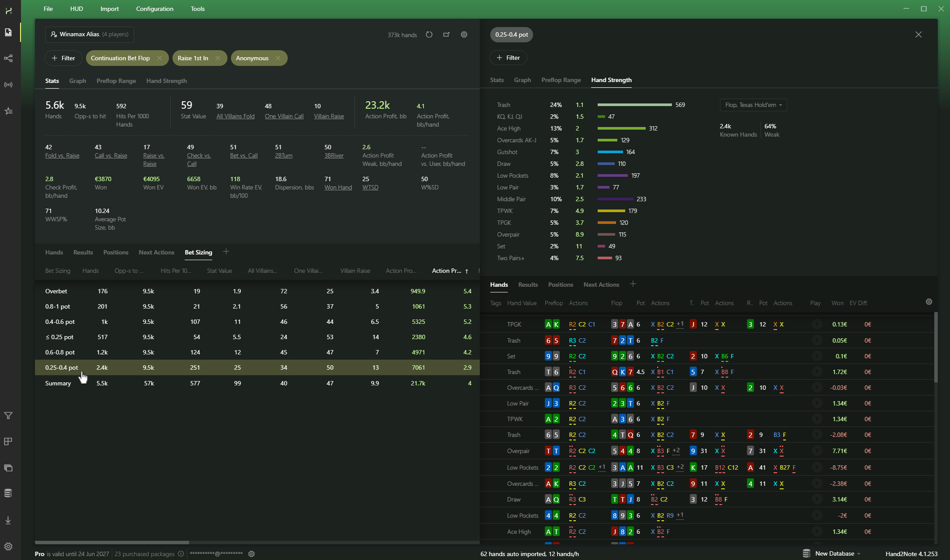Play the Set 99 hand replay
This screenshot has height=560, width=950.
[x=817, y=356]
